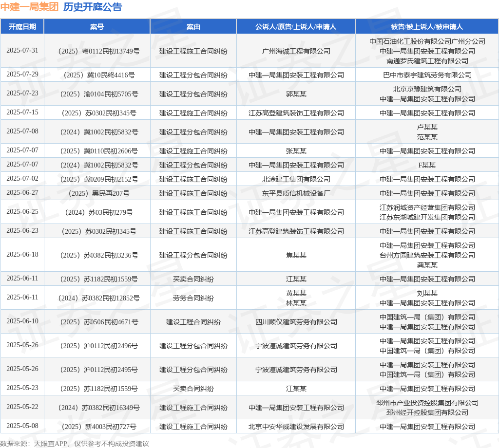Viewport: 499px width, 448px height.
Task: Select date cell 2025-07-08
Action: pos(22,131)
